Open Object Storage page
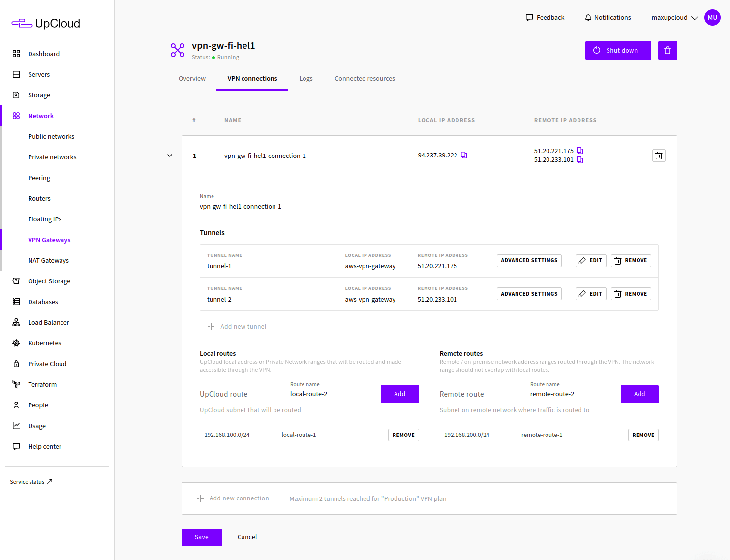This screenshot has width=730, height=560. pyautogui.click(x=49, y=281)
